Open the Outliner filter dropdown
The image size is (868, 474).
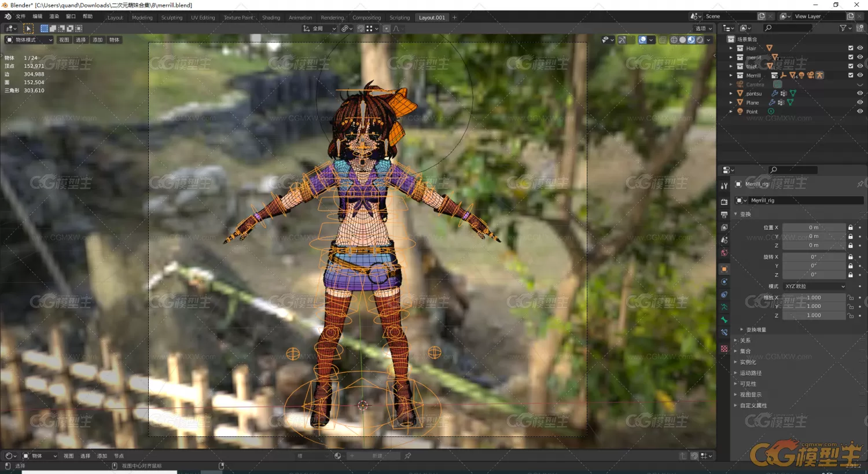(x=845, y=28)
